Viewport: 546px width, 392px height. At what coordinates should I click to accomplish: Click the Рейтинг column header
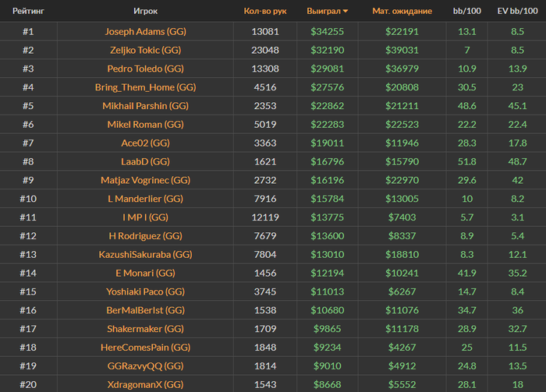pos(28,11)
